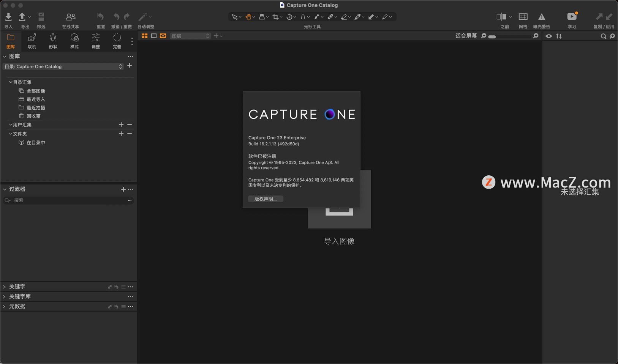Click the Undo arrow
Viewport: 618px width, 364px height.
tap(116, 17)
